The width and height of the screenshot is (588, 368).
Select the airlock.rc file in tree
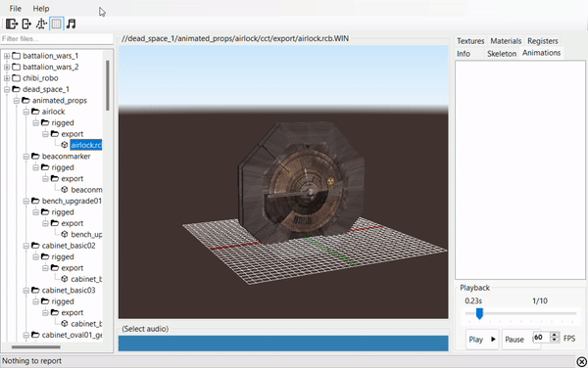[x=86, y=145]
